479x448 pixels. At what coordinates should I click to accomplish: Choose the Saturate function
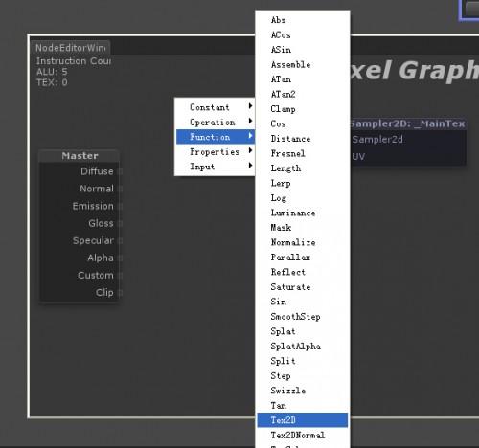coord(303,287)
